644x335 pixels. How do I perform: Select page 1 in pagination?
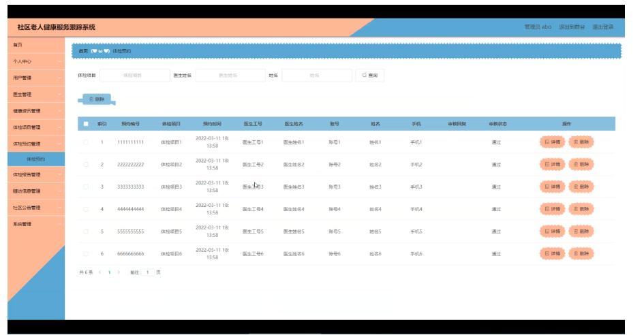click(x=109, y=272)
